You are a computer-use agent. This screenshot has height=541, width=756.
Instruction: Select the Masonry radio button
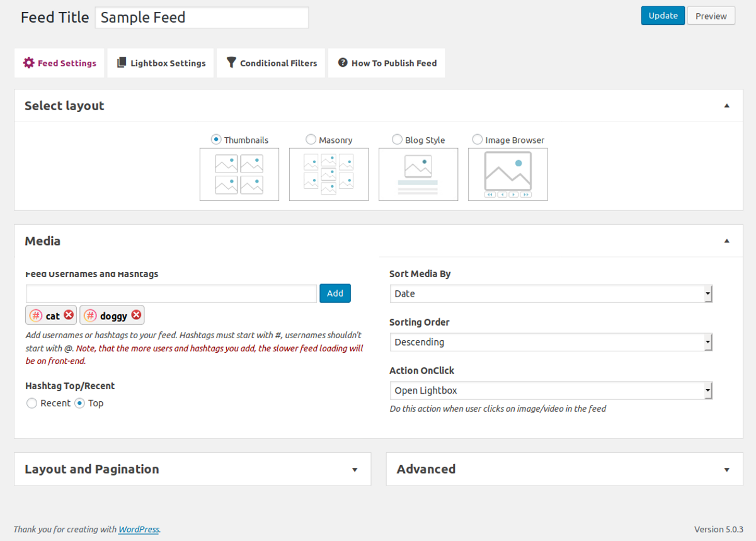click(311, 139)
